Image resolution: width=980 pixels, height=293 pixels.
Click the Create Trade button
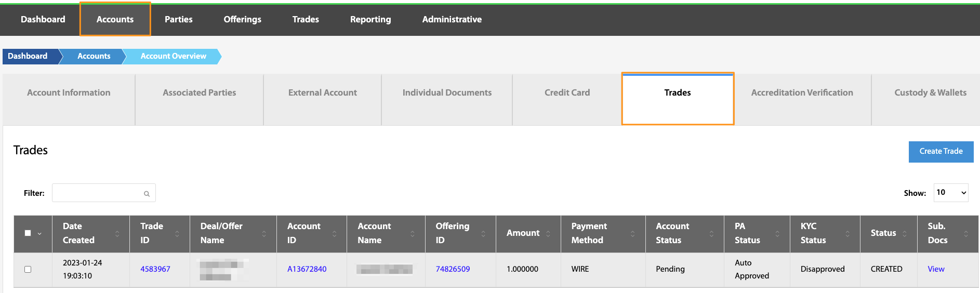tap(941, 152)
